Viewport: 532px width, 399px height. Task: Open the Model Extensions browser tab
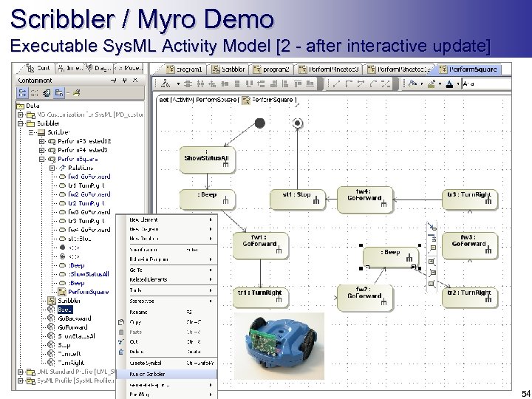129,69
